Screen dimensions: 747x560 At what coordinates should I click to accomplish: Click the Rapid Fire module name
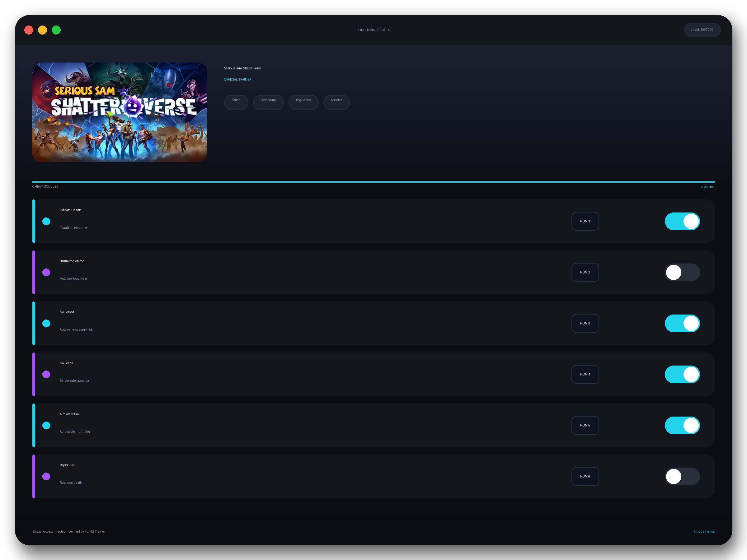click(67, 465)
